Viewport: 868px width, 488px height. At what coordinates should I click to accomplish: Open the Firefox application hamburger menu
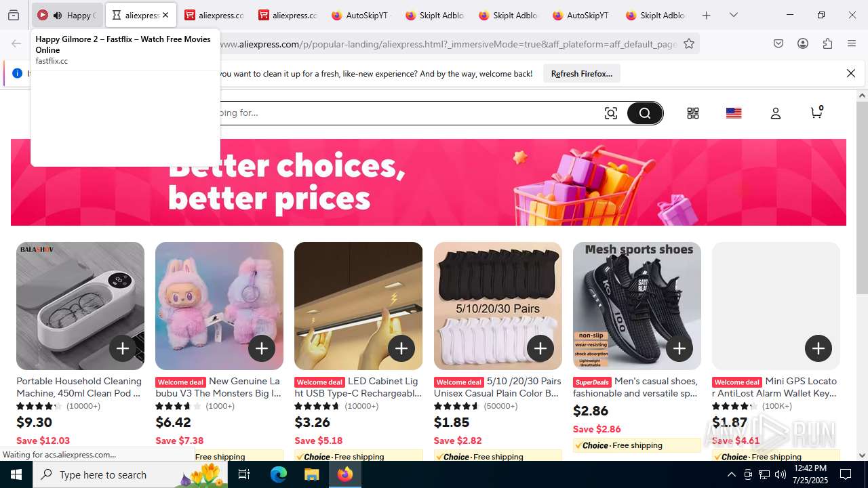tap(852, 43)
